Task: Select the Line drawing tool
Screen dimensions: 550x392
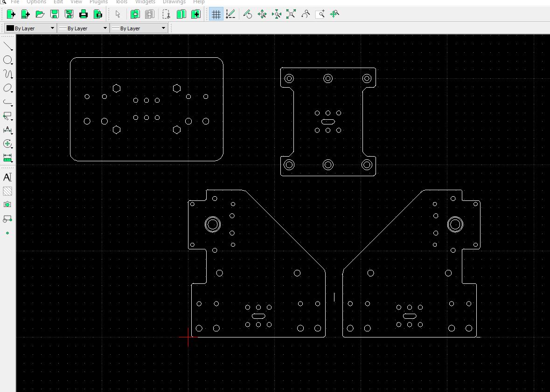Action: (8, 46)
